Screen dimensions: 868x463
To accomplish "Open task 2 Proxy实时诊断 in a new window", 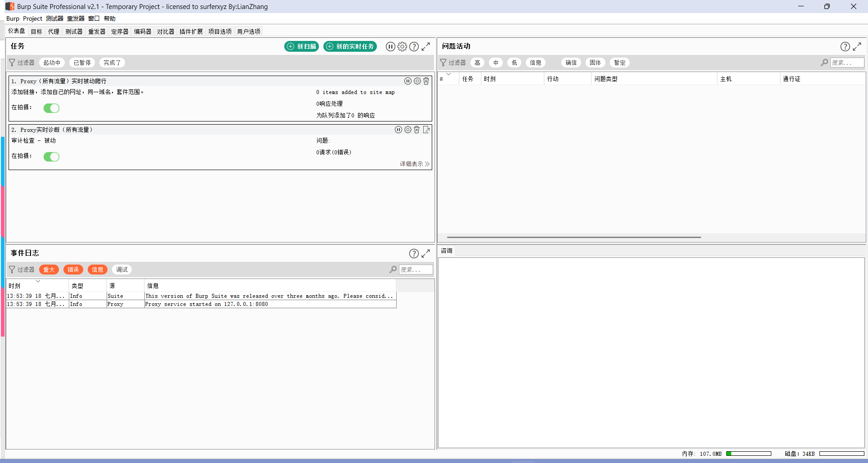I will pyautogui.click(x=426, y=130).
